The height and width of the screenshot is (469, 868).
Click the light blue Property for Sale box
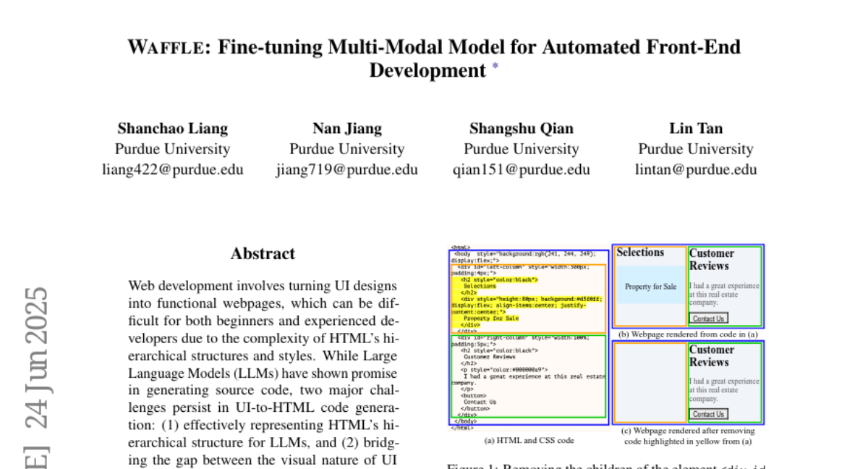pos(650,287)
